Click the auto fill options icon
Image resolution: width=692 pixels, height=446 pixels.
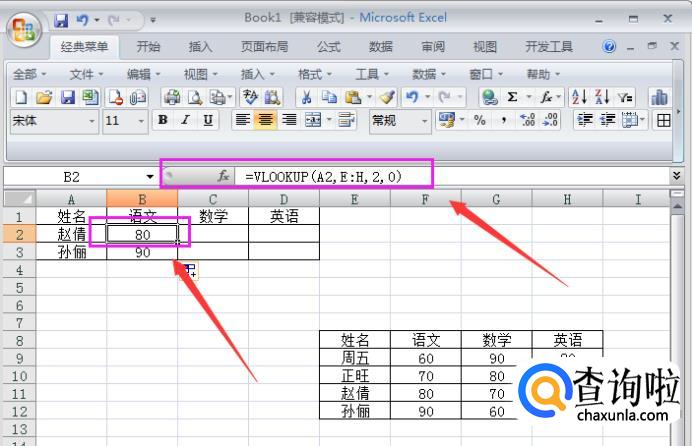(190, 270)
